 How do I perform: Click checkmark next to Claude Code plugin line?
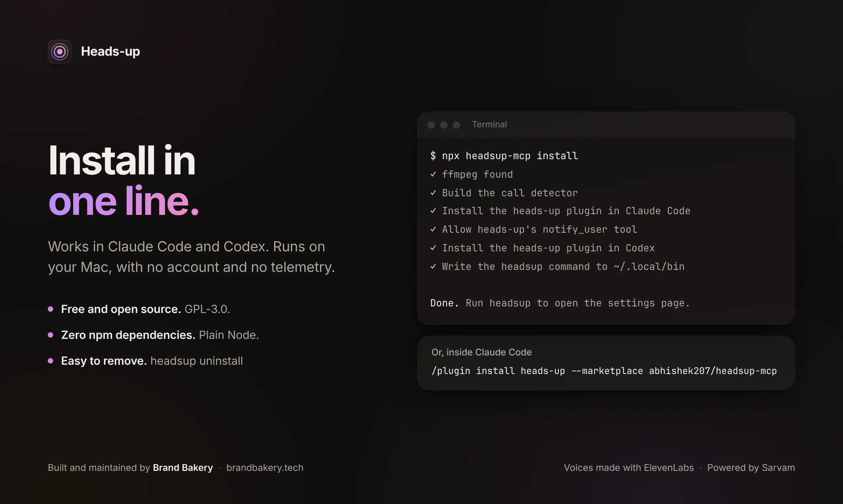433,211
